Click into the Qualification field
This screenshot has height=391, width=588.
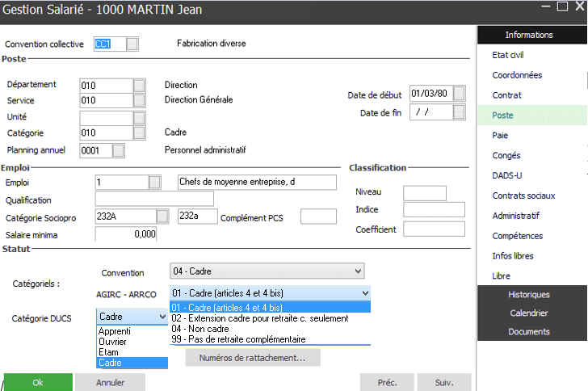tap(154, 199)
